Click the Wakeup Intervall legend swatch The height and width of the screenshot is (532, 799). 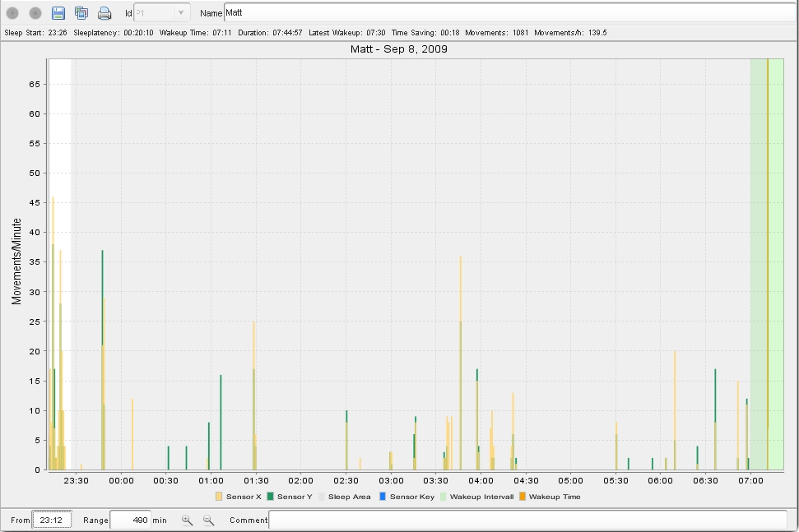coord(443,497)
